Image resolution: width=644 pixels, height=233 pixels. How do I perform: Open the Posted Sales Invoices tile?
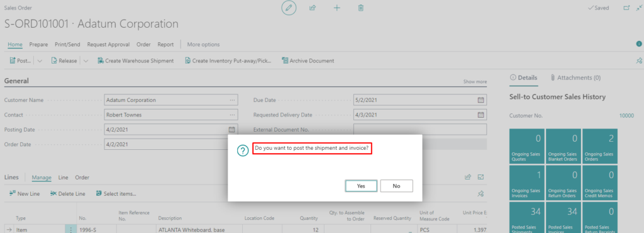pos(563,217)
